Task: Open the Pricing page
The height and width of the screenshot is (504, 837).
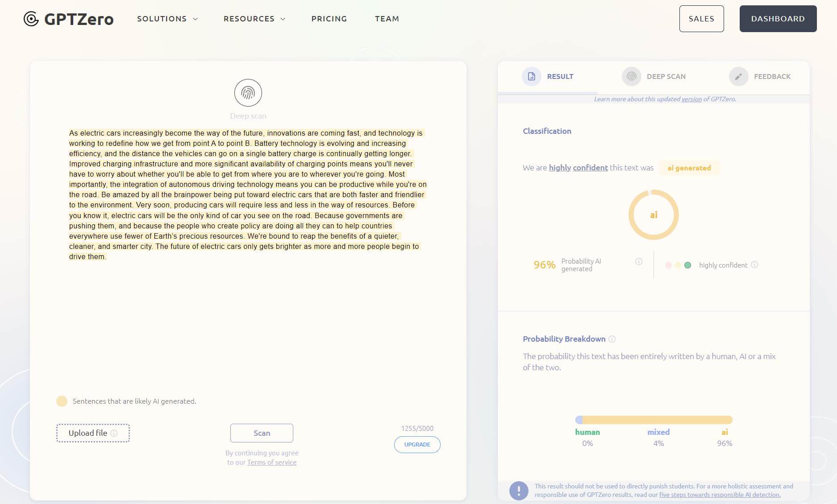Action: click(x=329, y=19)
